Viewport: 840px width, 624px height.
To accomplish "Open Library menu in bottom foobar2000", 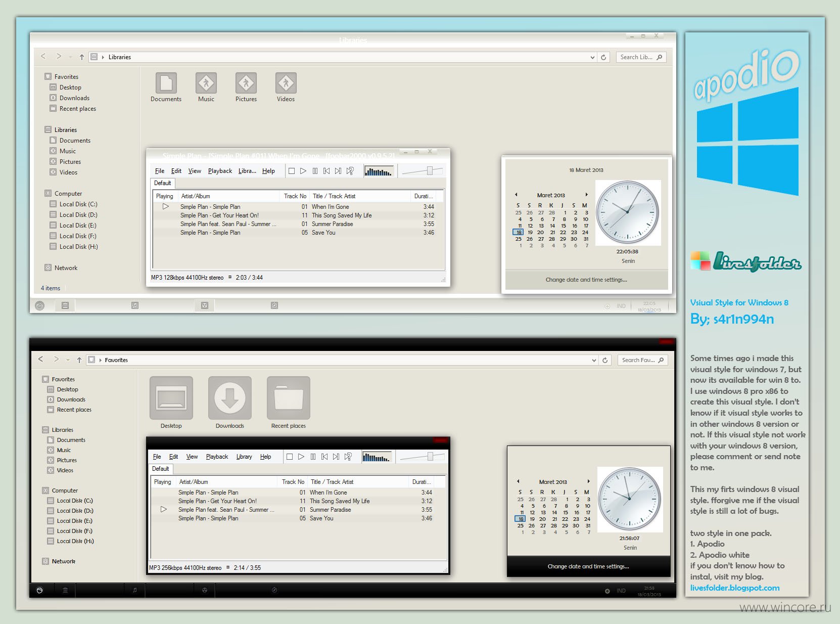I will 244,457.
